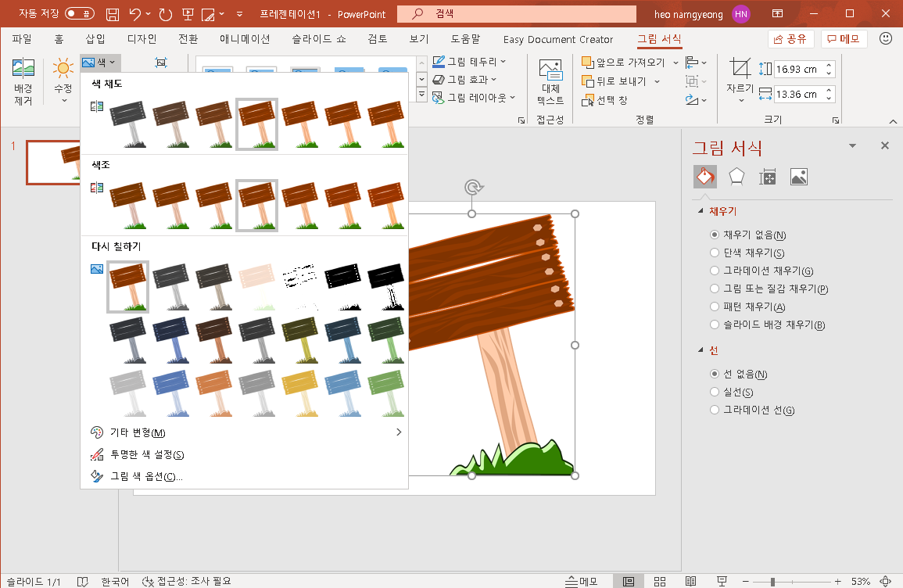
Task: Open the Picture tab icon in Format Picture pane
Action: coord(799,177)
